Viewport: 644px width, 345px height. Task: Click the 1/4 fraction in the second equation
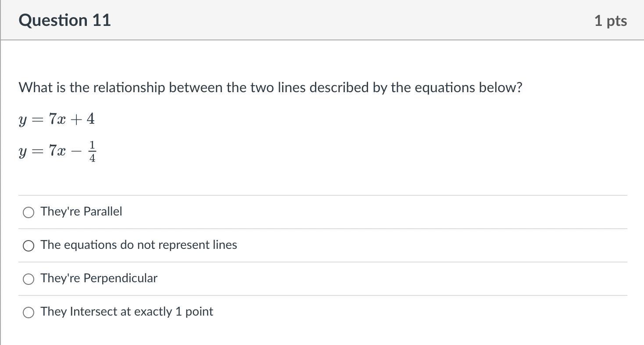click(x=92, y=151)
